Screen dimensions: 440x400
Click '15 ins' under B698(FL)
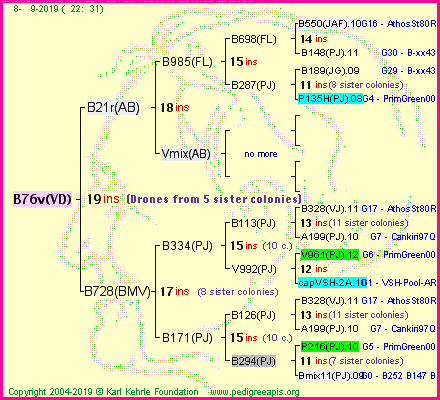(244, 62)
